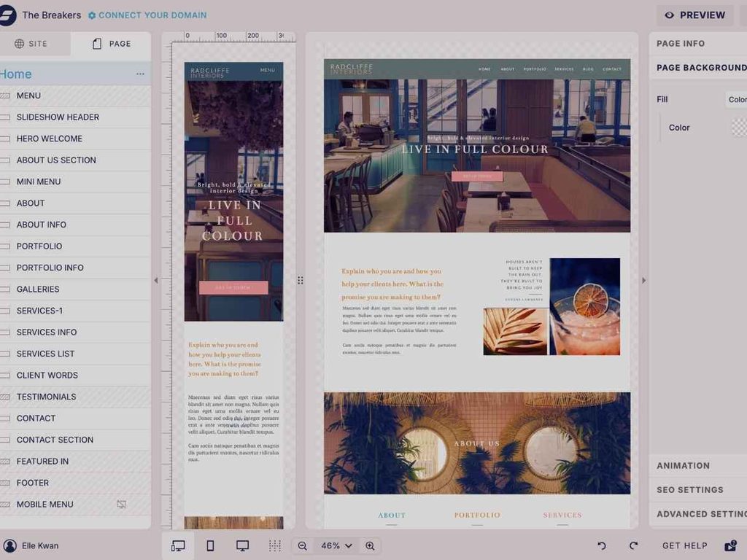Expand the SEO SETTINGS section
The width and height of the screenshot is (747, 560).
click(x=698, y=489)
